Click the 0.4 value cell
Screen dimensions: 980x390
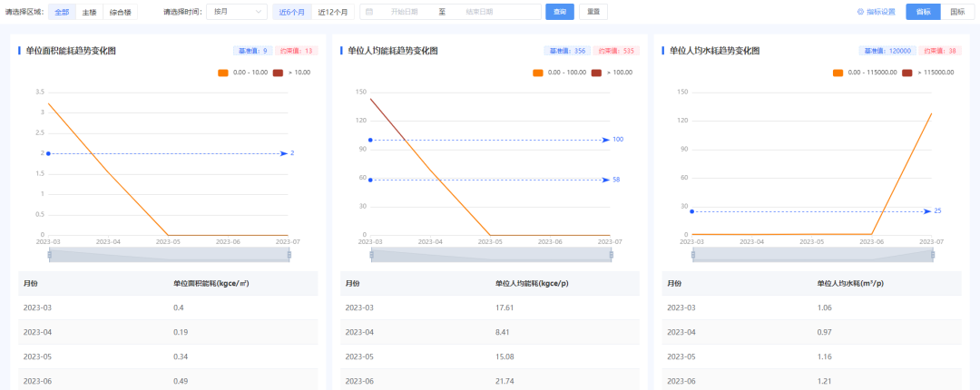pyautogui.click(x=178, y=307)
